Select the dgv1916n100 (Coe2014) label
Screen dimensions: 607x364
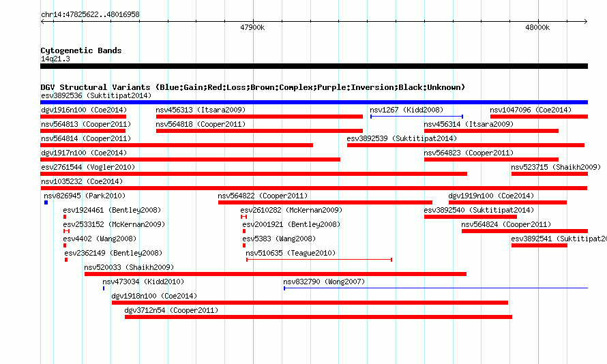pos(84,110)
